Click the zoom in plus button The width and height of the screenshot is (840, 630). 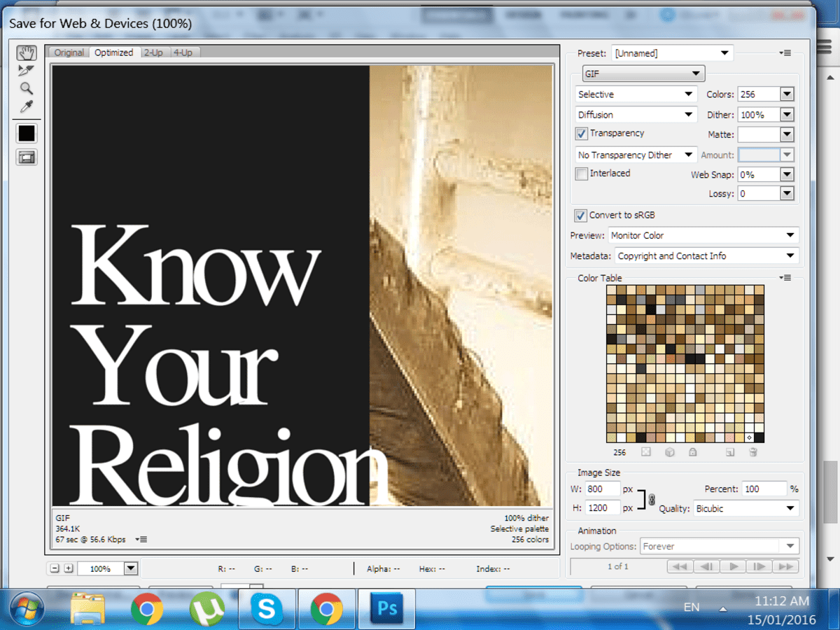[x=68, y=568]
